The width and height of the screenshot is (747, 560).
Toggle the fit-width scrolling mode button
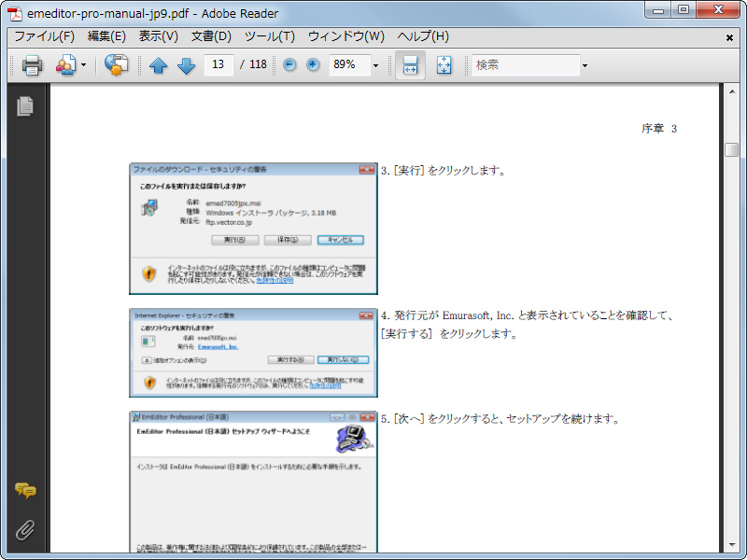[x=409, y=65]
